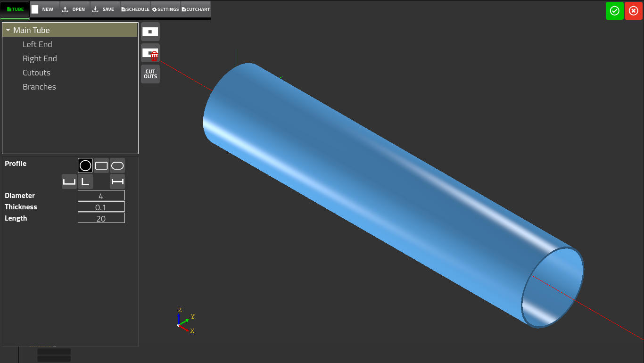Select the H-beam profile icon

pos(117,181)
